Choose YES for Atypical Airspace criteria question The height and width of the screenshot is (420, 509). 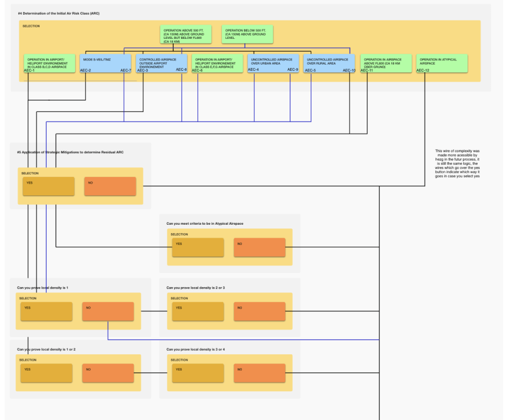[198, 247]
